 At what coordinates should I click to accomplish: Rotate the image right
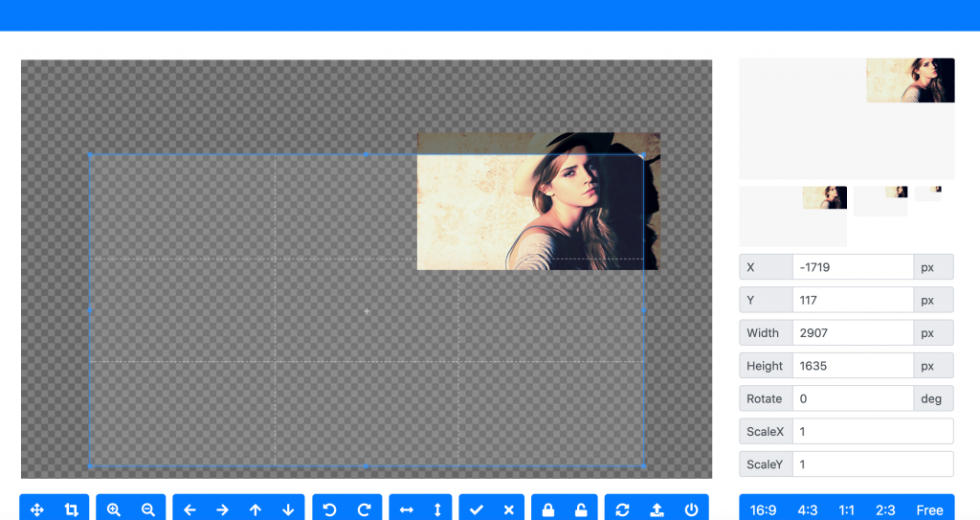[365, 509]
